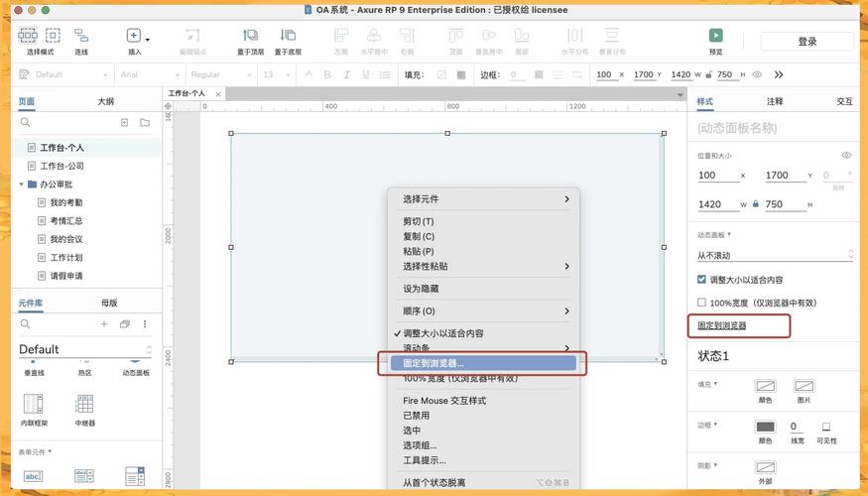Switch to the 交互 interactions tab
This screenshot has width=868, height=496.
tap(844, 101)
